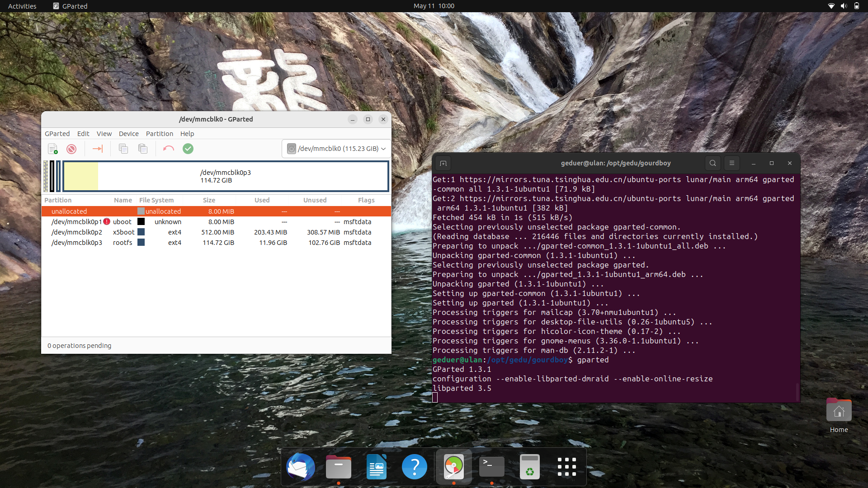The height and width of the screenshot is (488, 868).
Task: Click the Unused column header
Action: [315, 200]
